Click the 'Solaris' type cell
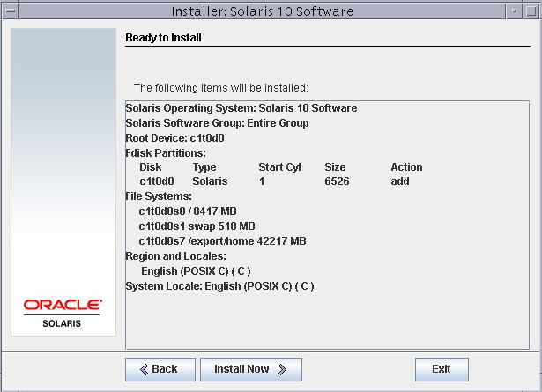 (x=210, y=181)
